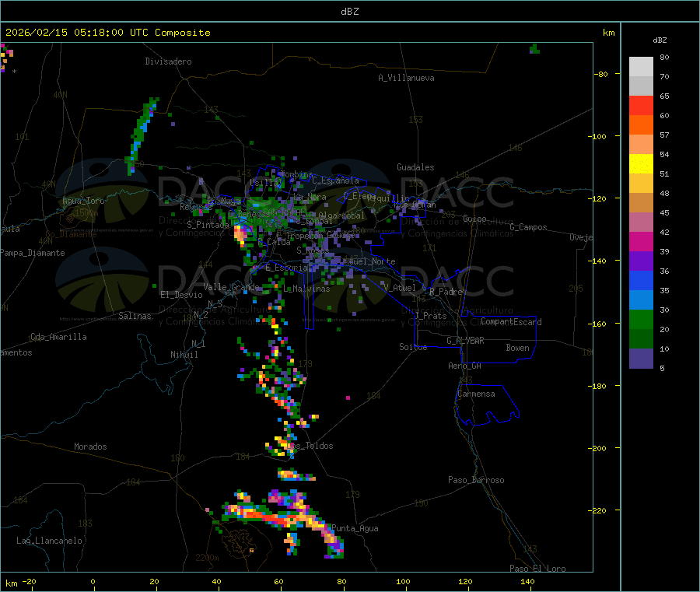Viewport: 700px width, 592px height.
Task: Click the Carmensa map label
Action: pyautogui.click(x=476, y=394)
